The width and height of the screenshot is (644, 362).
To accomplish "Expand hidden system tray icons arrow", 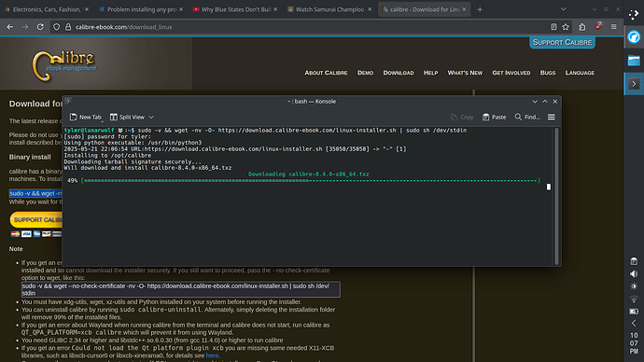I will point(634,324).
